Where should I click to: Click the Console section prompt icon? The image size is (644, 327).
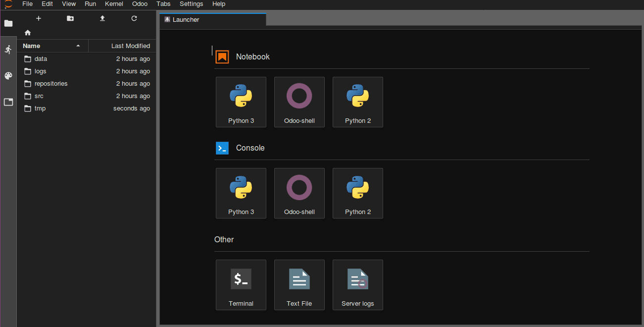pos(222,148)
